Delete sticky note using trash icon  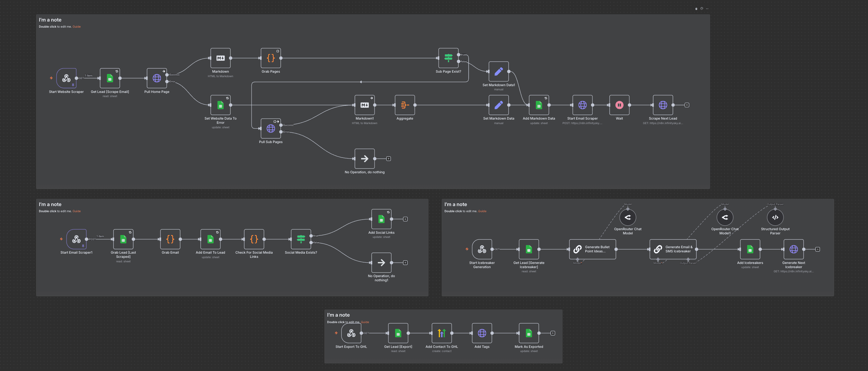tap(696, 9)
